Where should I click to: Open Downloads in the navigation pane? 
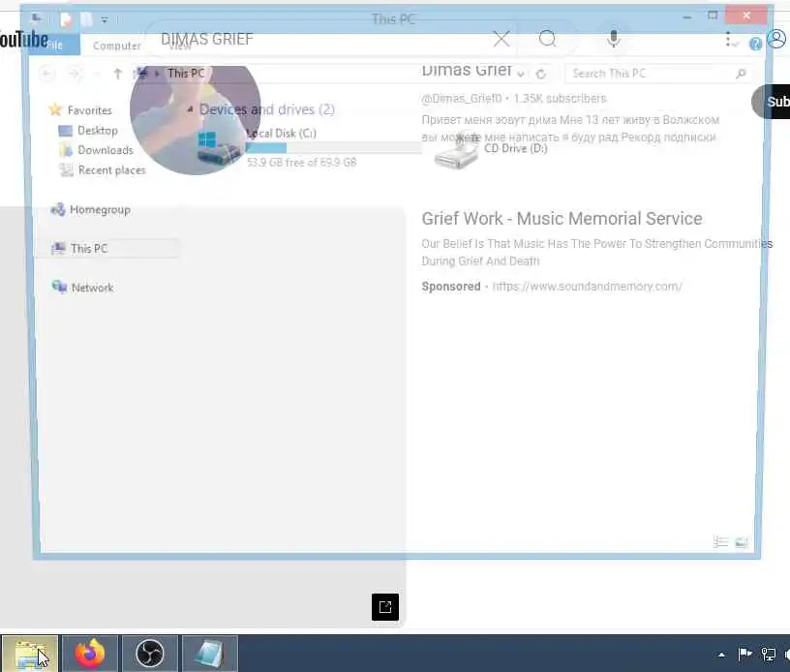point(96,150)
